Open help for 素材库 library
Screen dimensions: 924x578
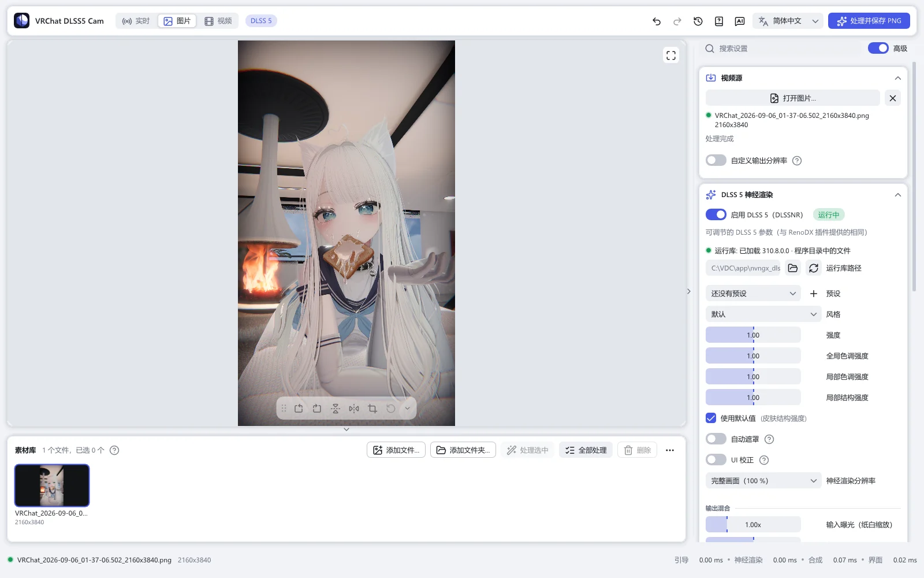[x=114, y=450]
